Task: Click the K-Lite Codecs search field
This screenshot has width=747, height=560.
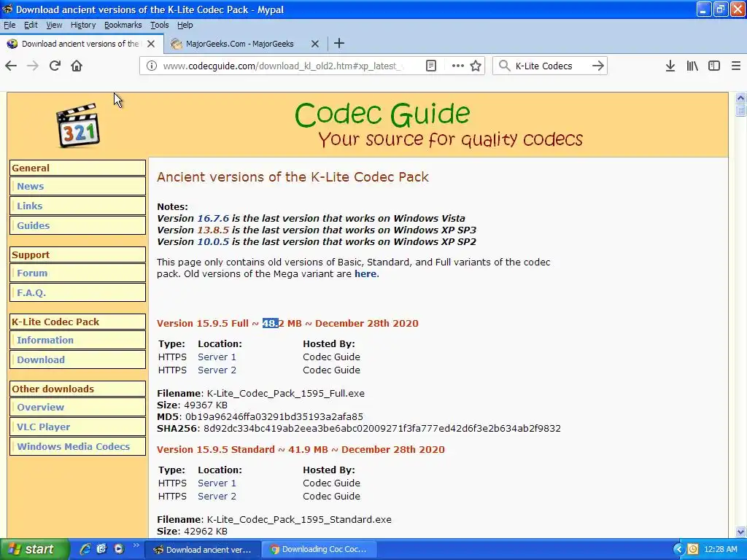Action: coord(550,66)
